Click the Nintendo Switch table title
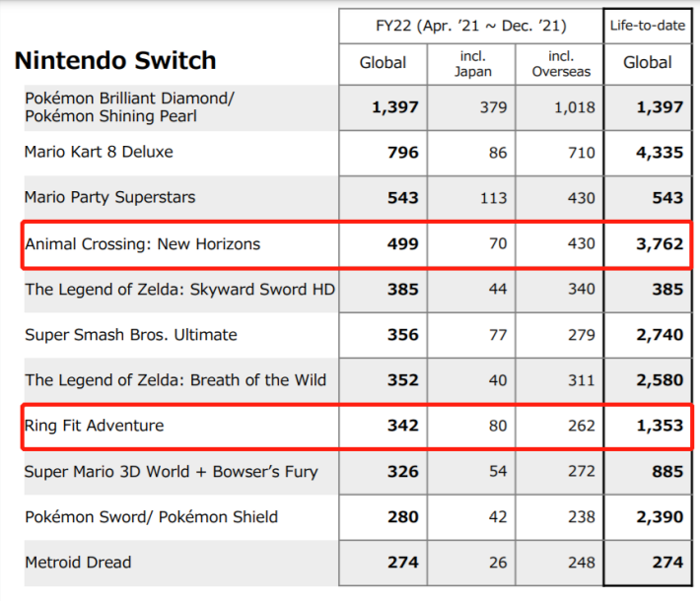Viewport: 700px width, 601px height. (114, 61)
